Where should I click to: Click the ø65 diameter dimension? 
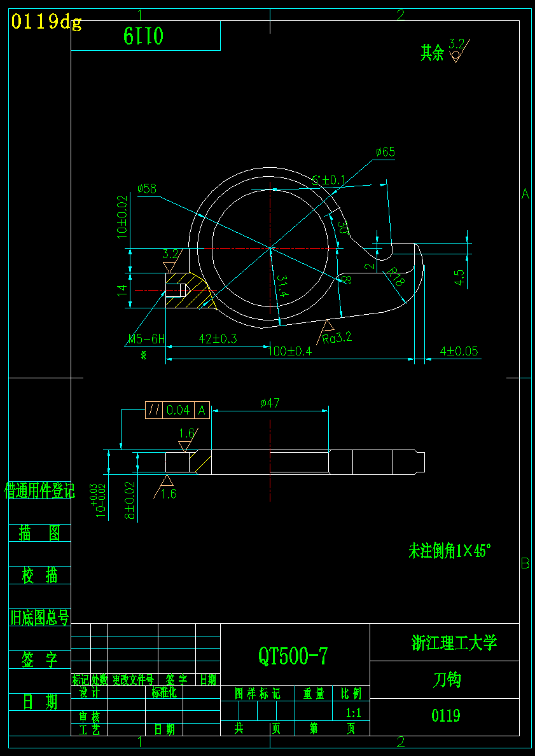pos(386,153)
